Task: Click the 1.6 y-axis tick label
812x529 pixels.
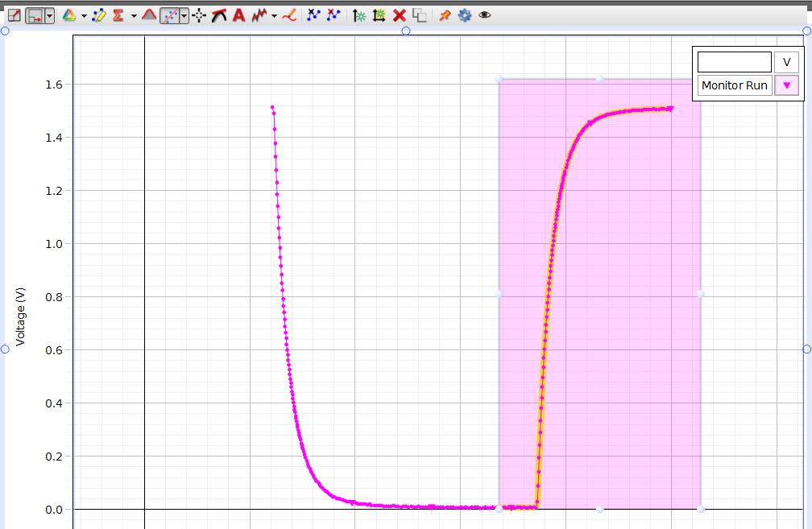Action: point(54,85)
